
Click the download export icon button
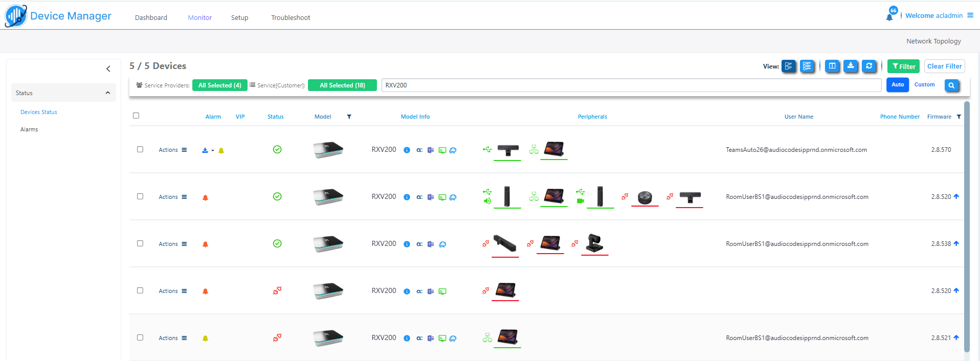[850, 66]
